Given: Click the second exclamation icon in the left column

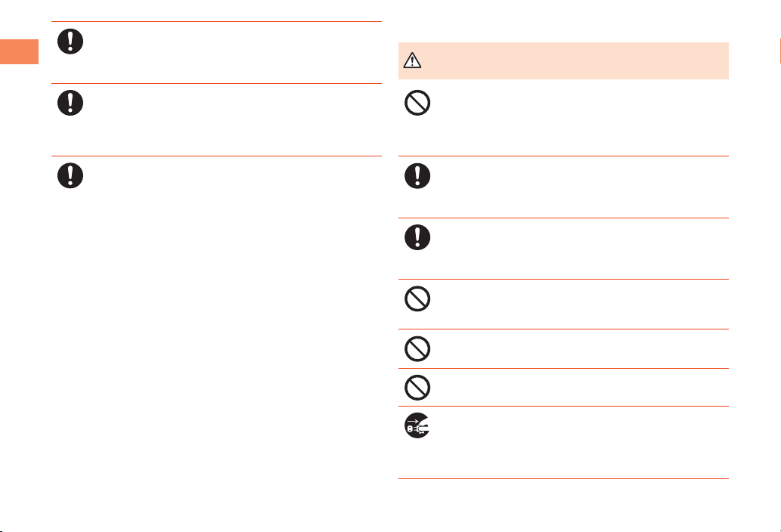Looking at the screenshot, I should [x=70, y=103].
